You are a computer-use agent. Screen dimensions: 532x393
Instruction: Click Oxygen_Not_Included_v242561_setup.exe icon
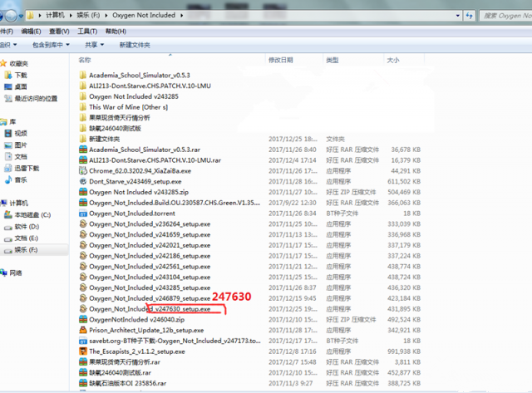83,266
